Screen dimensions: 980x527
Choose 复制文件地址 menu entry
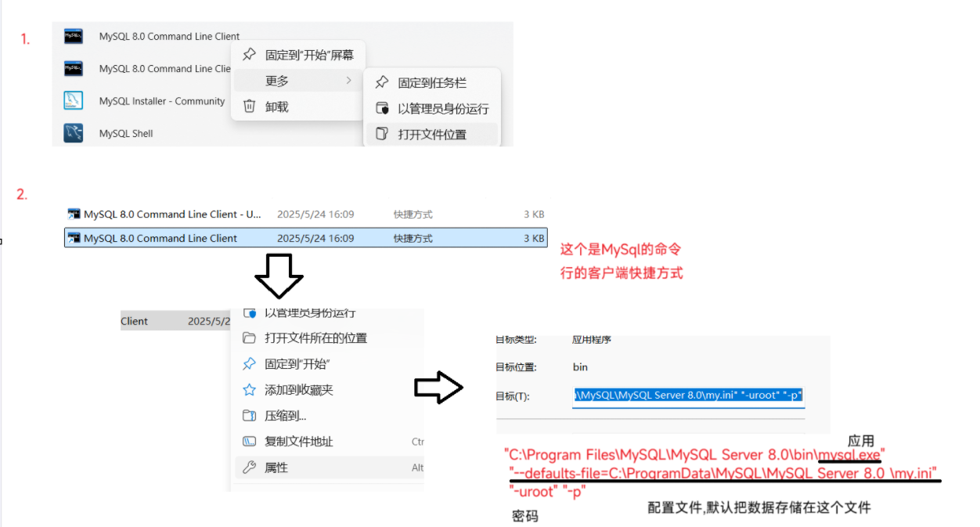[299, 442]
